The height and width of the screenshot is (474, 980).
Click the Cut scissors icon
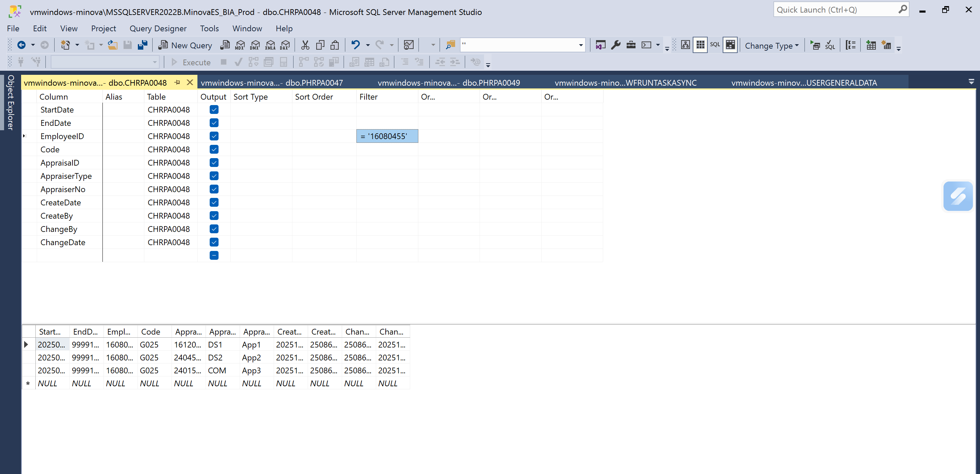point(305,45)
